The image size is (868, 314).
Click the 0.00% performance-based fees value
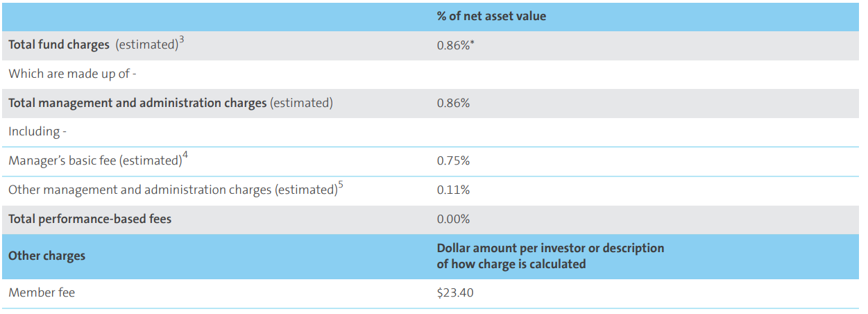(x=453, y=219)
